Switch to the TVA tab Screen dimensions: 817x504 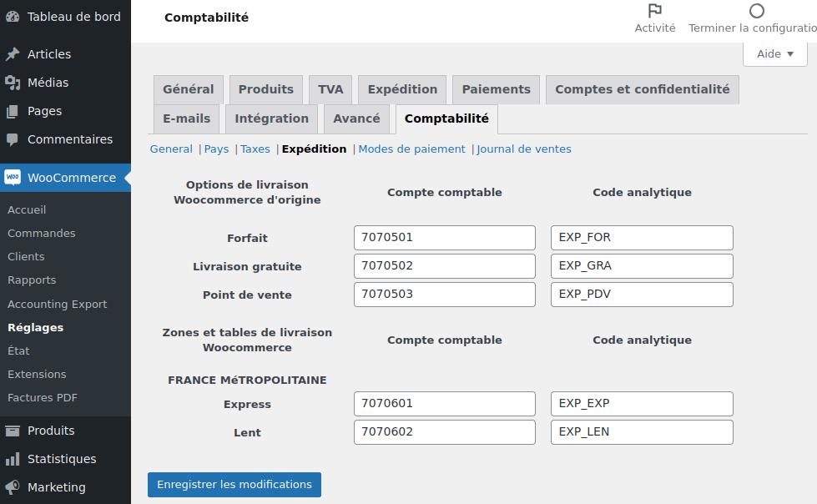[330, 89]
